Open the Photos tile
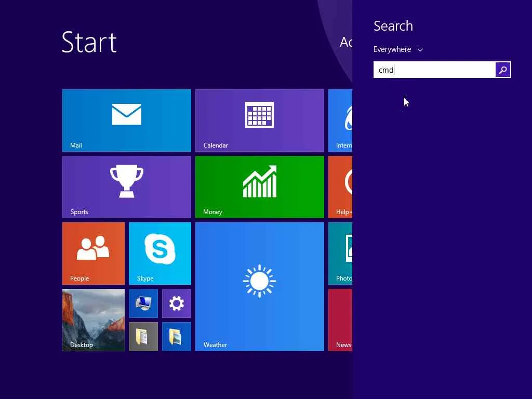Image resolution: width=532 pixels, height=399 pixels. 340,254
